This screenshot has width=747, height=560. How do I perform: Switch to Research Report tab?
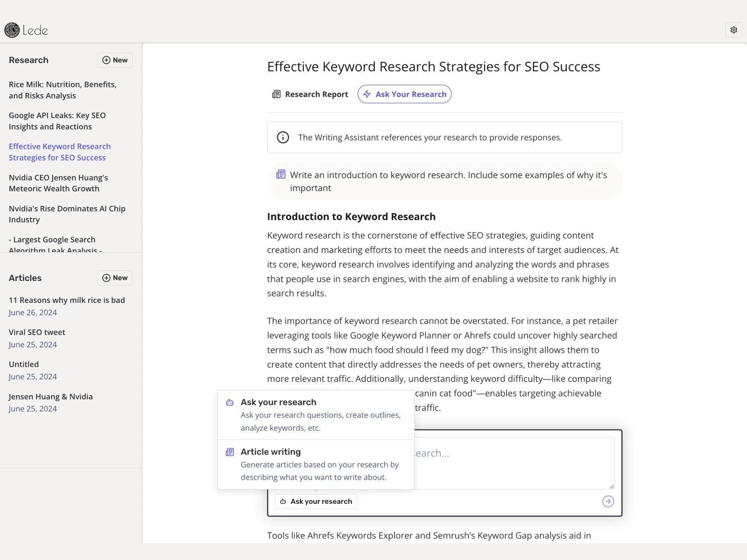(x=310, y=94)
